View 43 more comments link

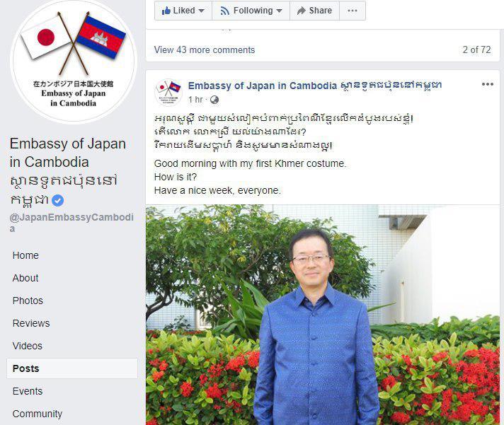point(205,50)
